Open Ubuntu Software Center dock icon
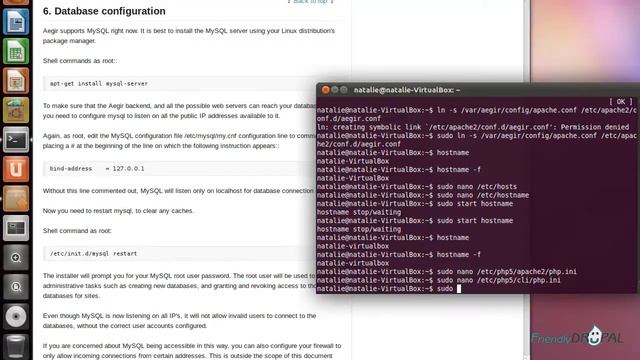Image resolution: width=640 pixels, height=360 pixels. click(16, 110)
